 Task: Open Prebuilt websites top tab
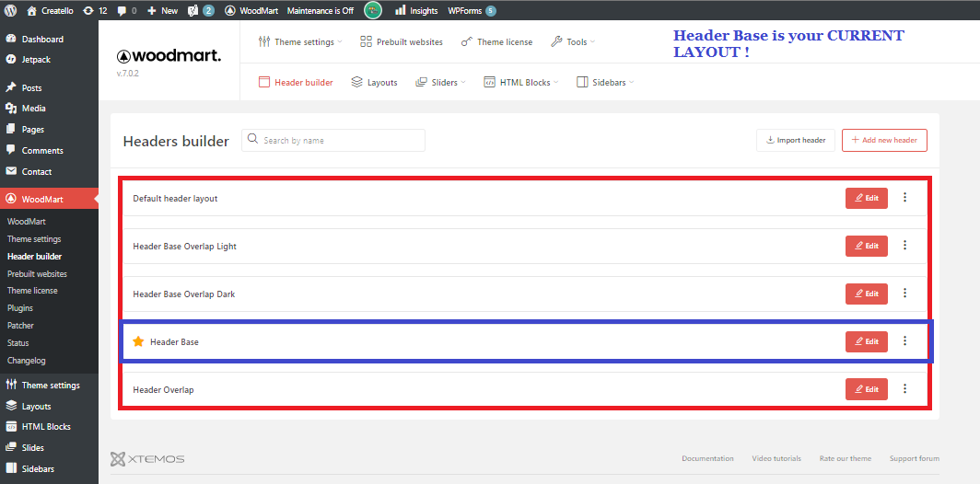click(402, 41)
